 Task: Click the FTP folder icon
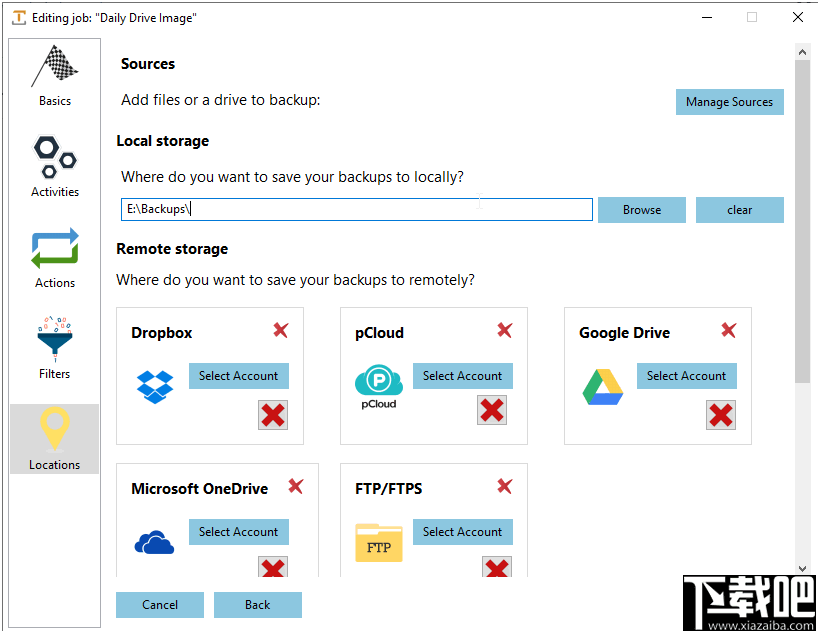tap(378, 541)
